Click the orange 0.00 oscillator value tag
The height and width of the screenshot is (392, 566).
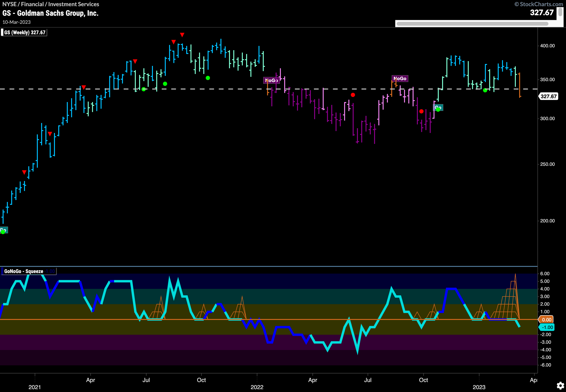pyautogui.click(x=546, y=319)
